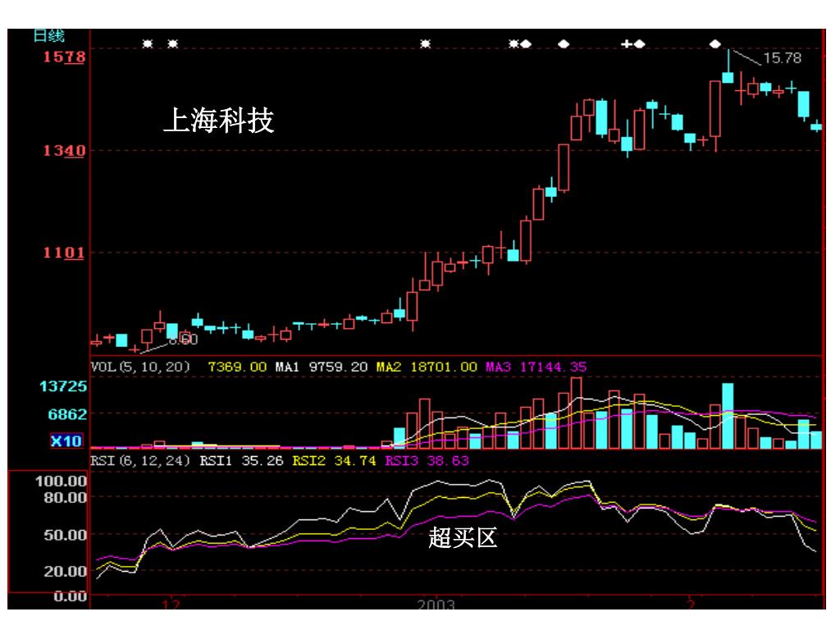The width and height of the screenshot is (840, 630).
Task: Click the 50.00 RSI axis label
Action: pyautogui.click(x=64, y=535)
